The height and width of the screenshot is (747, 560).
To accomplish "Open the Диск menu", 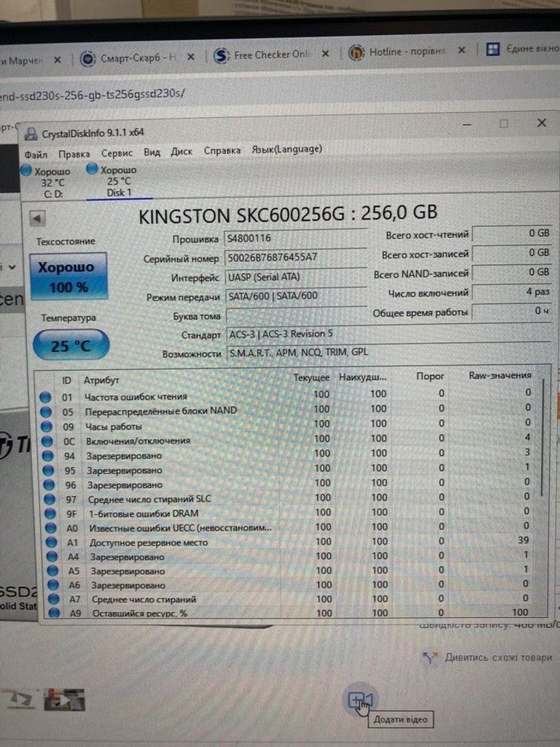I will (x=182, y=152).
